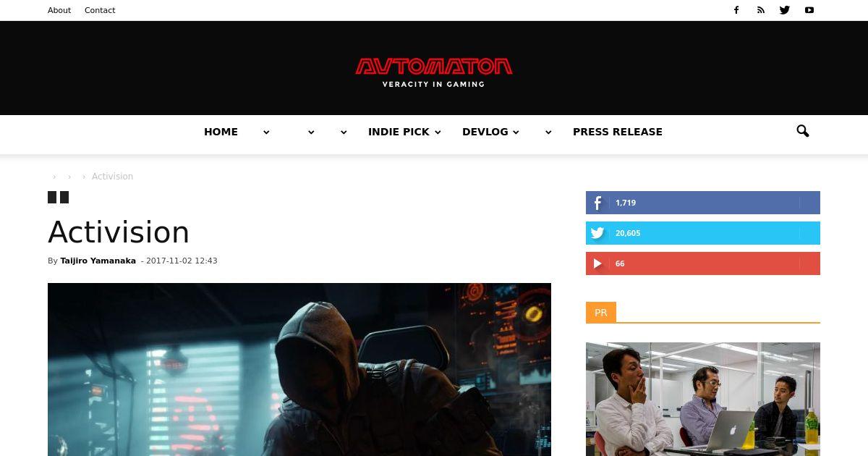The image size is (868, 456).
Task: Click the 66 YouTube counter bar
Action: tap(703, 263)
